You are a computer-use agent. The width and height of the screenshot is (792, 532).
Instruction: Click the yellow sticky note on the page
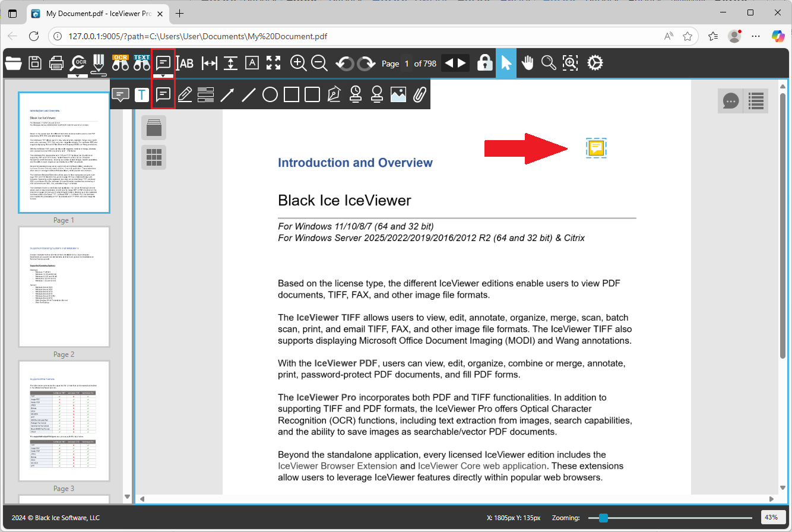tap(597, 148)
